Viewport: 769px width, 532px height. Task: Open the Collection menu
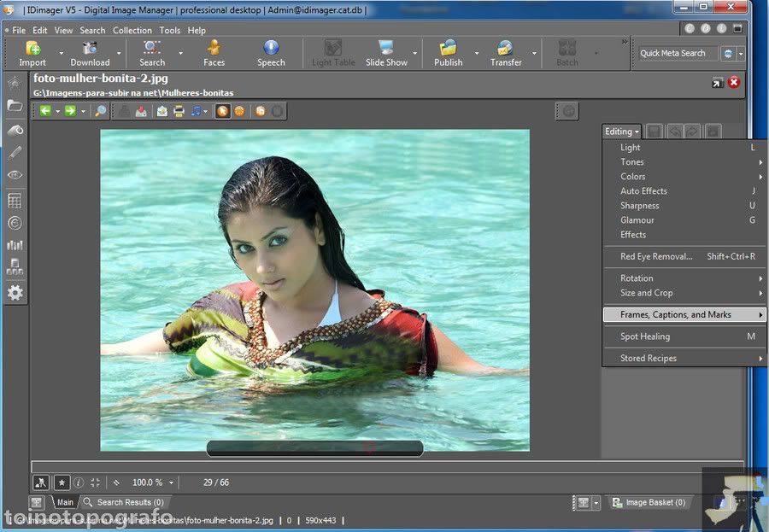pos(132,30)
